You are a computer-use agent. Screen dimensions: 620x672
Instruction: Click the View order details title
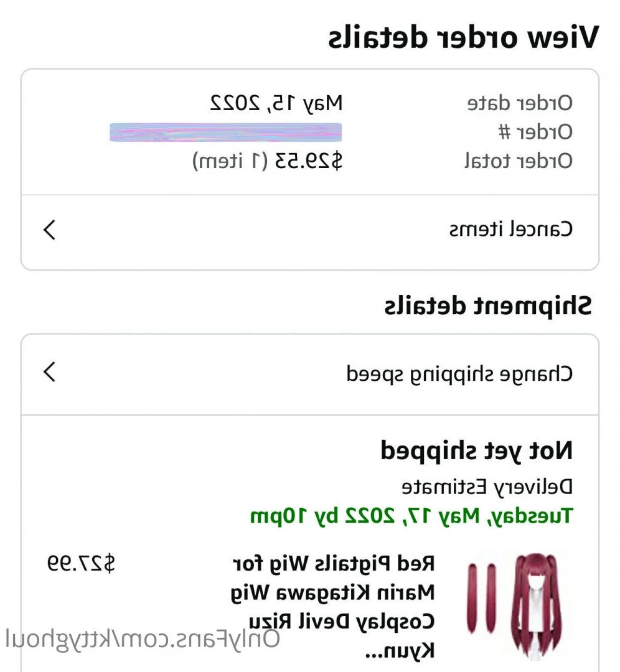[x=463, y=38]
